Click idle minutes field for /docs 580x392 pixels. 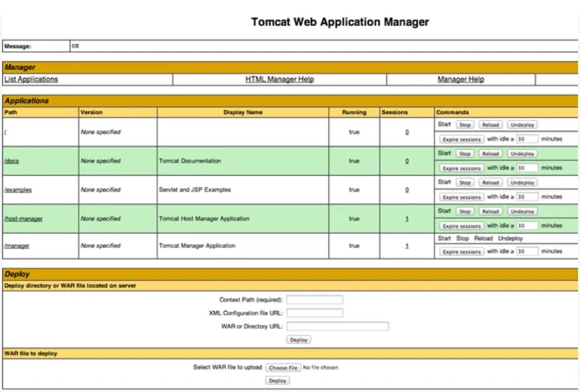click(527, 168)
